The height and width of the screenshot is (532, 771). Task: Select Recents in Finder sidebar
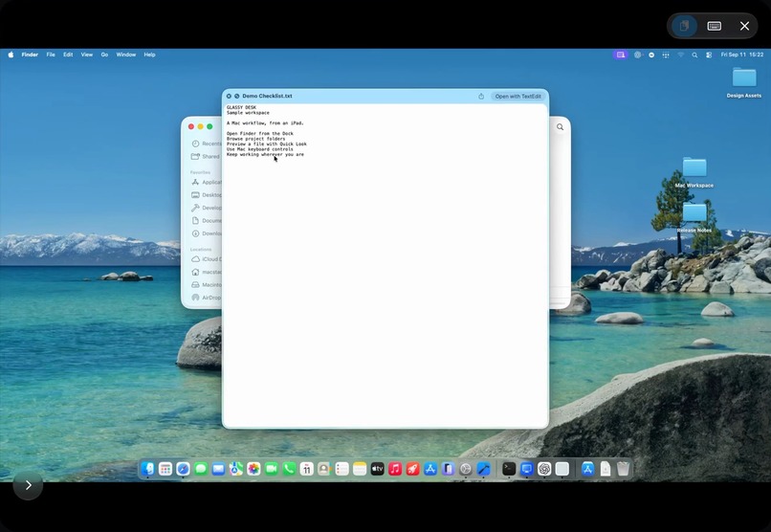point(206,144)
